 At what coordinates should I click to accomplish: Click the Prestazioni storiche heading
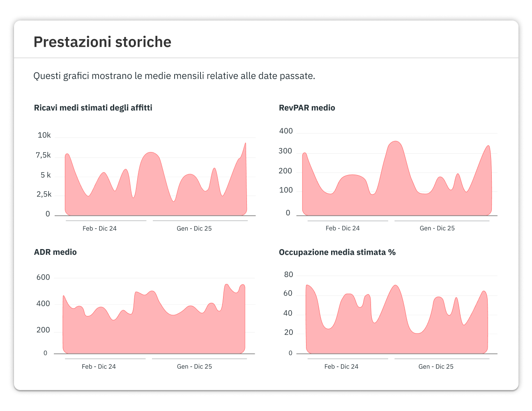click(102, 42)
